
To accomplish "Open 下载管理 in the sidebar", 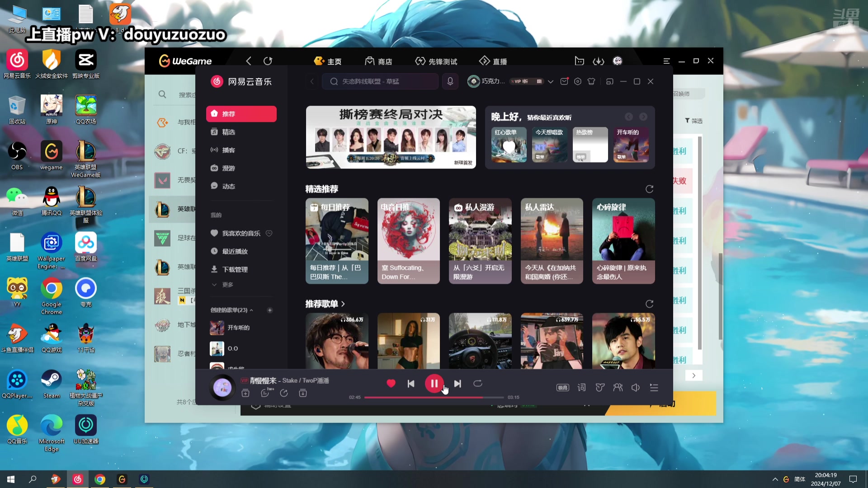I will (241, 269).
